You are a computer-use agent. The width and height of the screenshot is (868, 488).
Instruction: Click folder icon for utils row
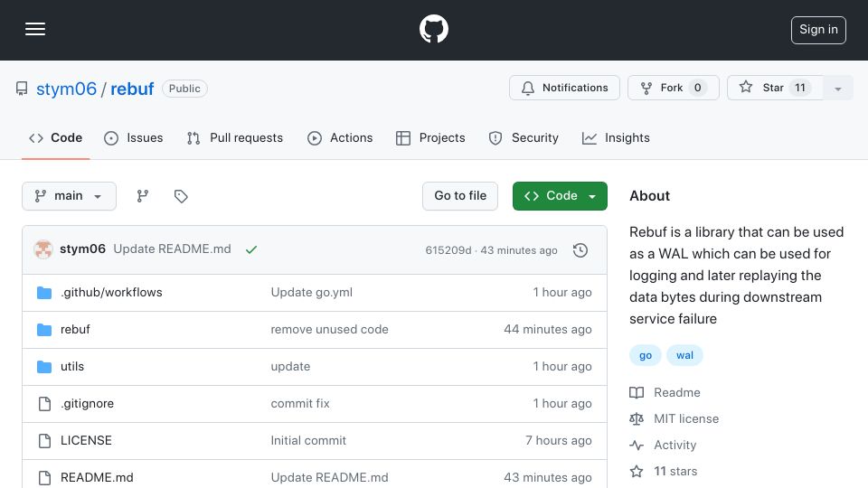[44, 367]
